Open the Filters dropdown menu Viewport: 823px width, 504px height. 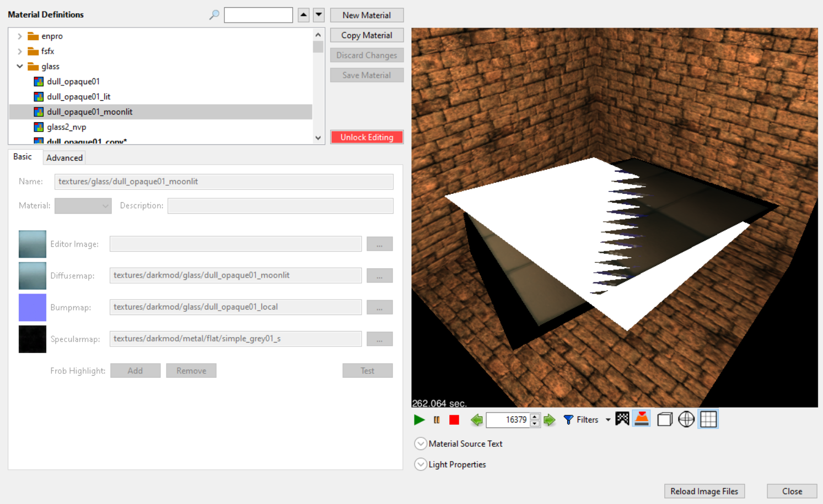(608, 420)
